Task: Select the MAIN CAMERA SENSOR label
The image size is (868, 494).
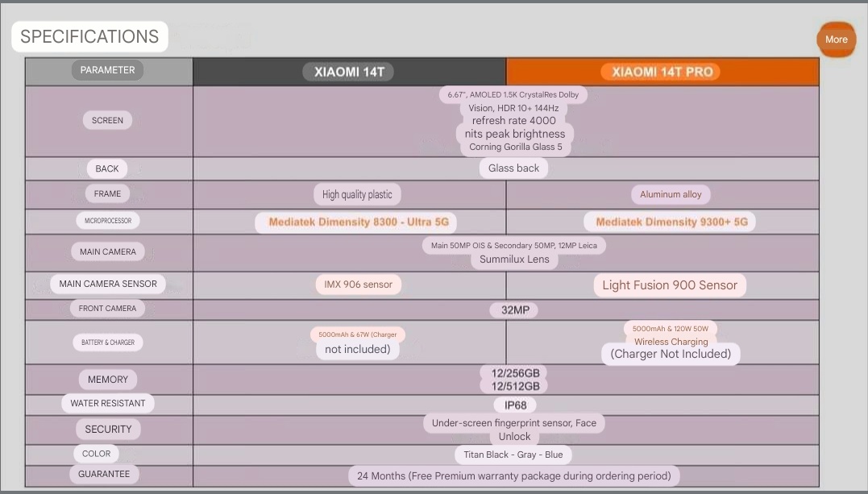Action: coord(108,284)
